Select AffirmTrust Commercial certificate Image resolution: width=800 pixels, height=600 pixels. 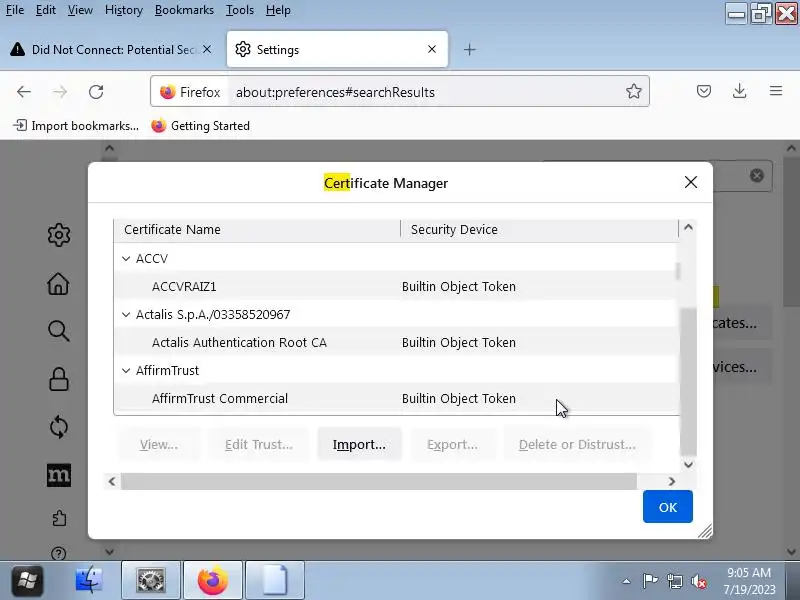396,398
